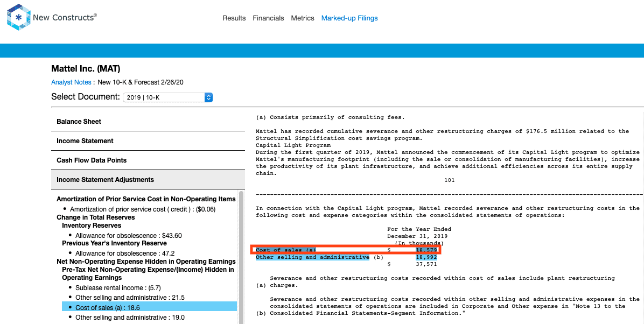Click 'Change in Total Reserves' heading

(96, 217)
